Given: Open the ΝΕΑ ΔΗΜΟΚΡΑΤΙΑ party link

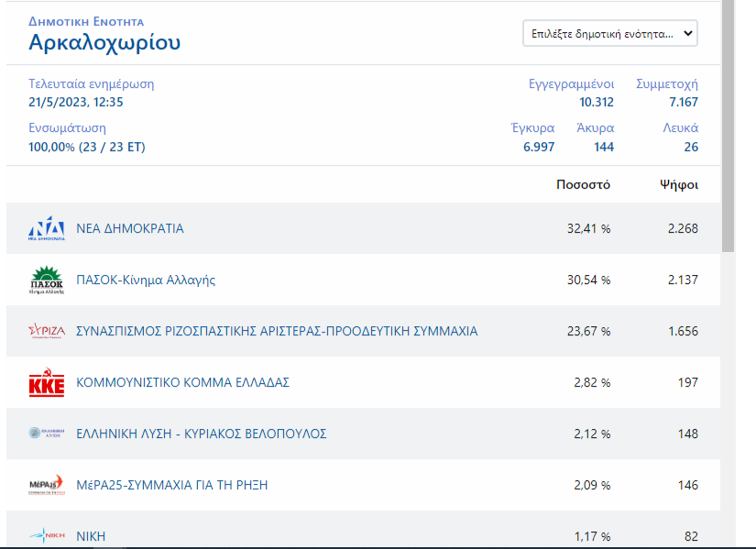Looking at the screenshot, I should coord(129,228).
